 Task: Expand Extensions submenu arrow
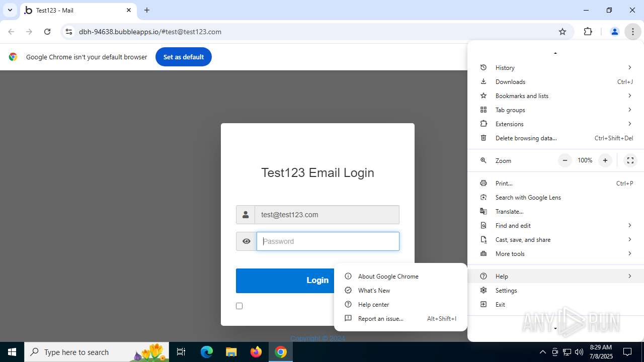(629, 124)
